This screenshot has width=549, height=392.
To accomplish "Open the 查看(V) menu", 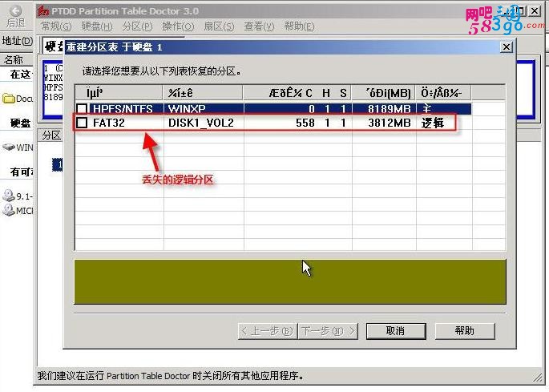I will 259,26.
